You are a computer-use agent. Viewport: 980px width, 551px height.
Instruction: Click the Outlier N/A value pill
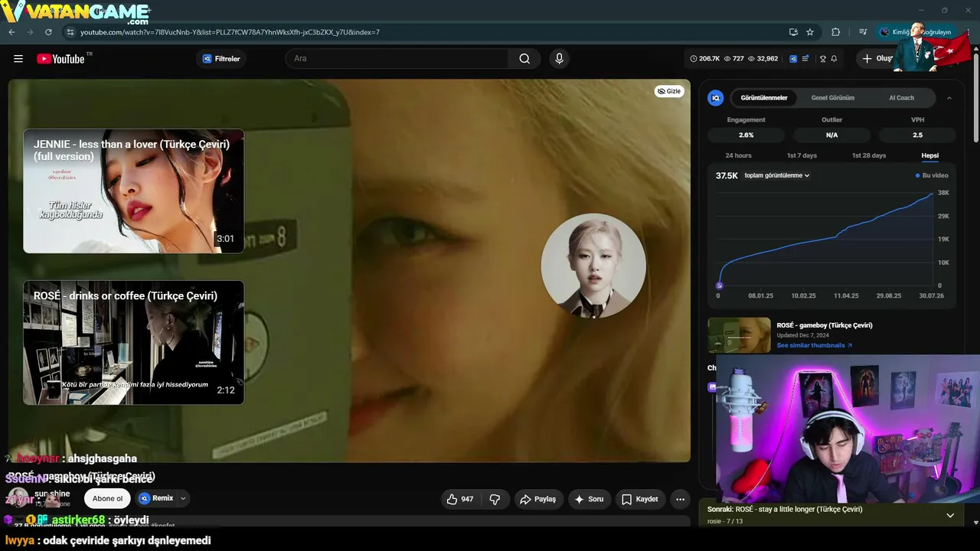[x=832, y=135]
